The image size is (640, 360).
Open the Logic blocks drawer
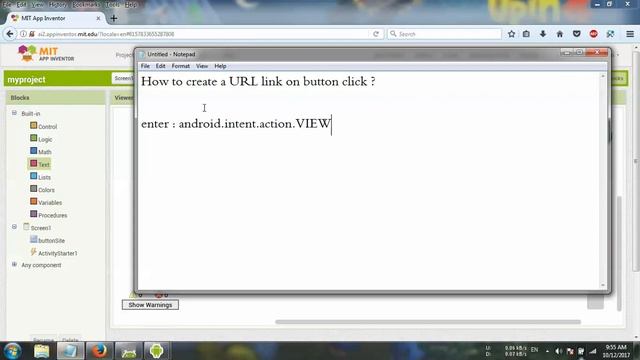tap(41, 139)
